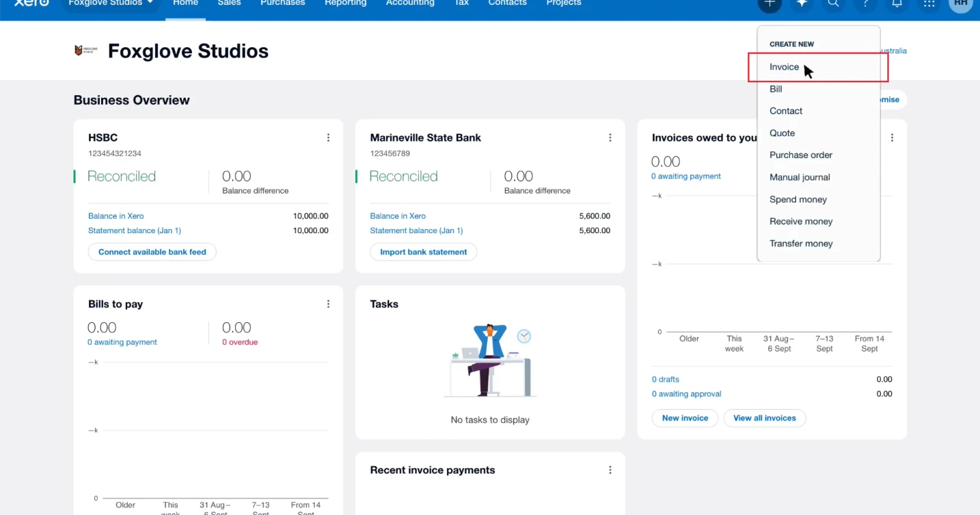Image resolution: width=980 pixels, height=515 pixels.
Task: Click the Foxglove Studios logo image
Action: point(85,51)
